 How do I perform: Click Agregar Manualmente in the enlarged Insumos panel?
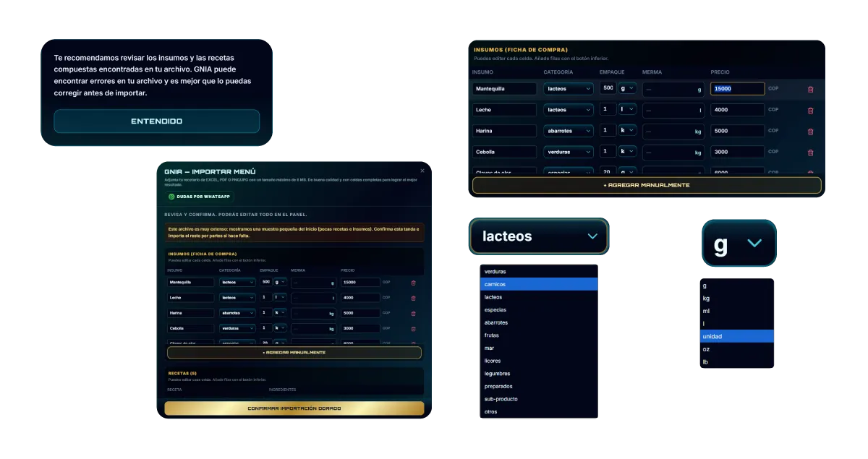(647, 185)
